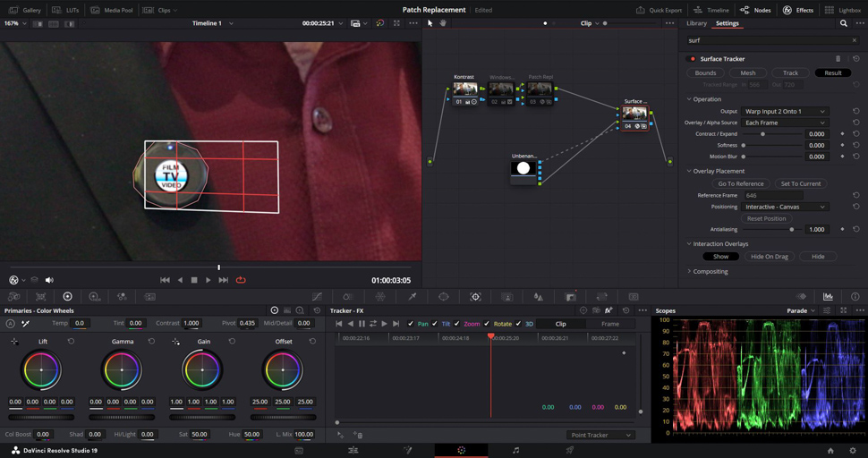Open the Camera Raw palette
Image resolution: width=868 pixels, height=458 pixels.
click(x=13, y=296)
